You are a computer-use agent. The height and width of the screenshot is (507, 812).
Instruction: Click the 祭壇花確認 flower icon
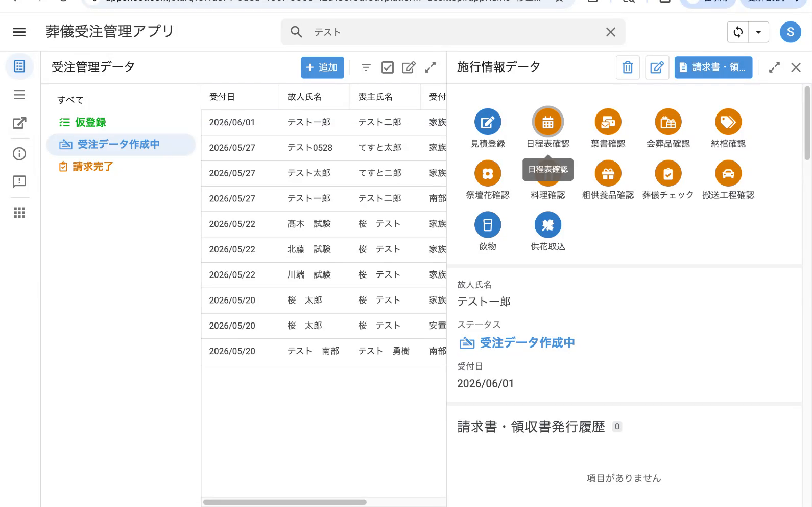click(488, 174)
